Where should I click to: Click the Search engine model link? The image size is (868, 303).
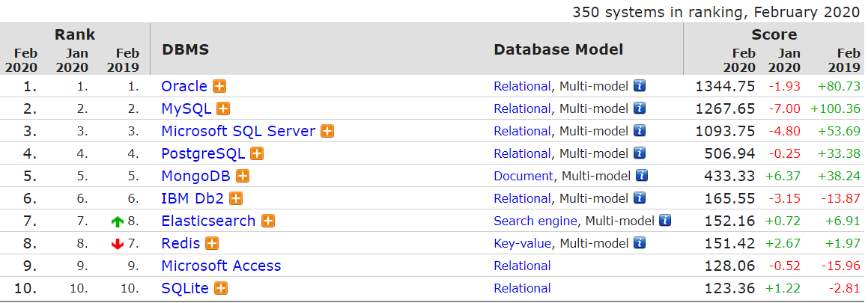[535, 221]
